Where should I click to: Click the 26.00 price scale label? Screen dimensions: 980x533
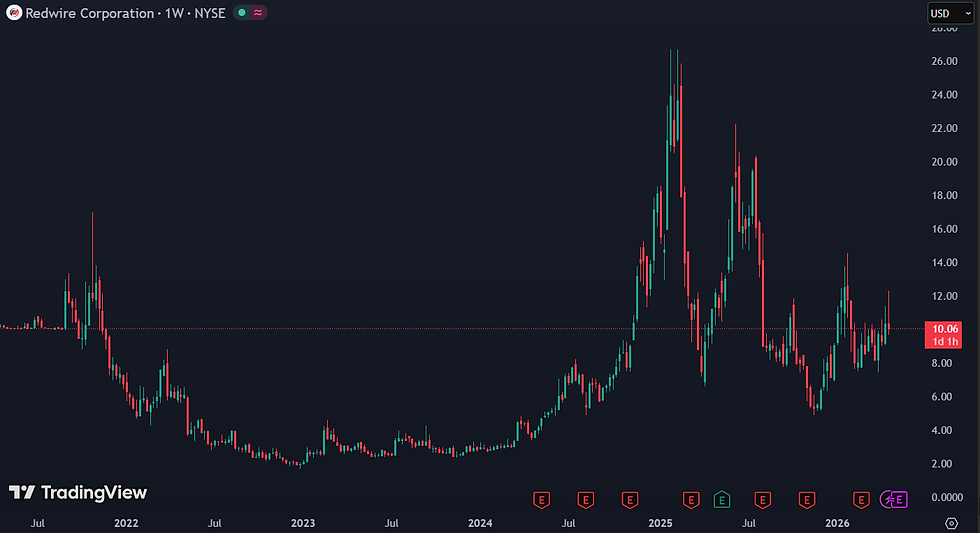click(944, 61)
